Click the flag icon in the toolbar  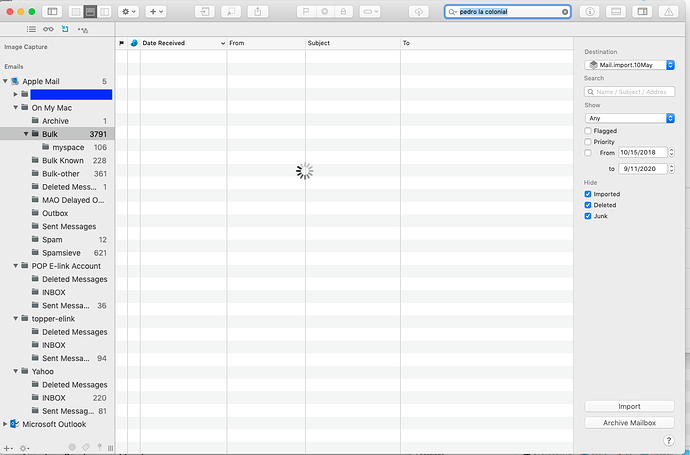coord(307,11)
